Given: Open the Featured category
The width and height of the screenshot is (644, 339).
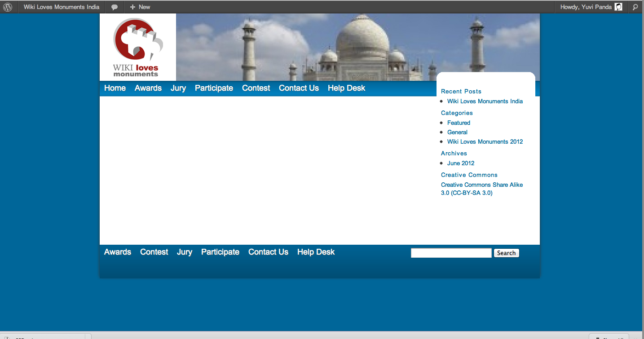Looking at the screenshot, I should (459, 123).
